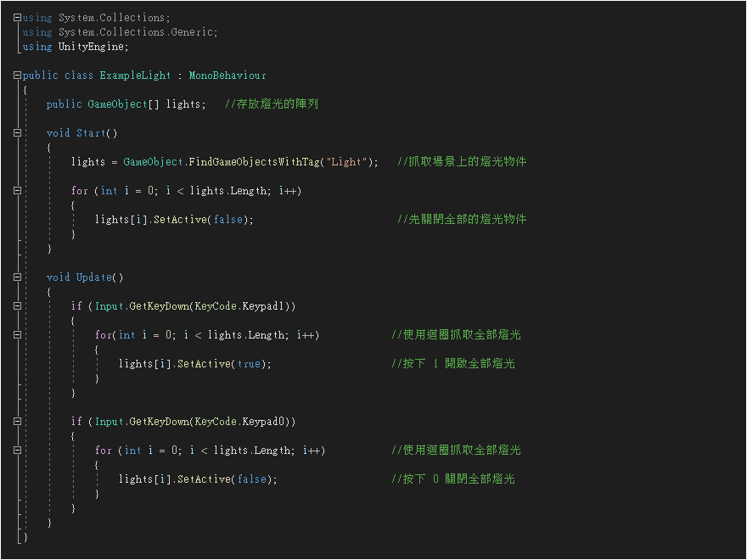Collapse the using directives block
747x560 pixels.
point(17,18)
